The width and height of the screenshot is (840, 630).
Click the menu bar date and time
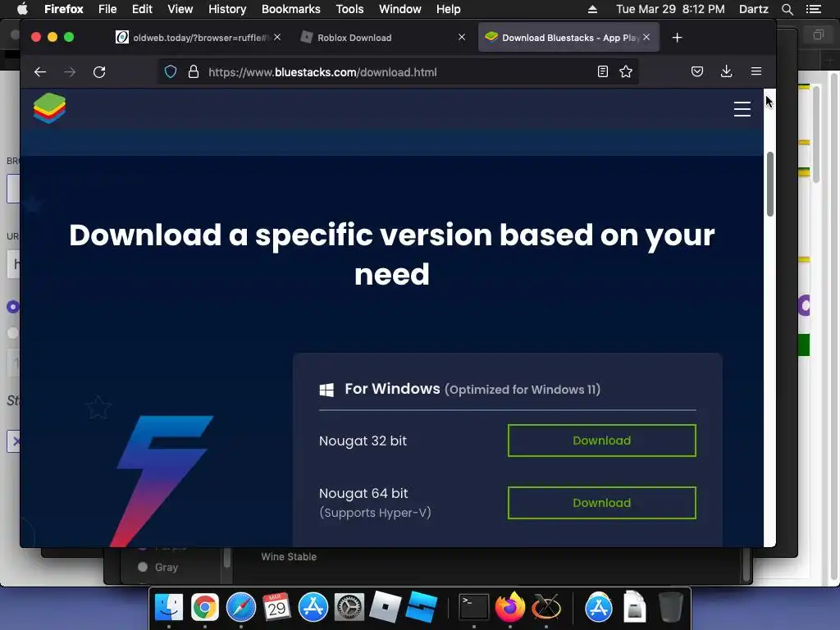tap(670, 9)
